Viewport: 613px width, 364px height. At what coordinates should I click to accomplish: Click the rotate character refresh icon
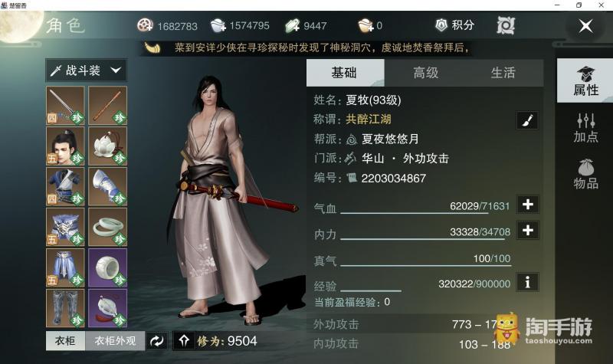click(x=157, y=341)
